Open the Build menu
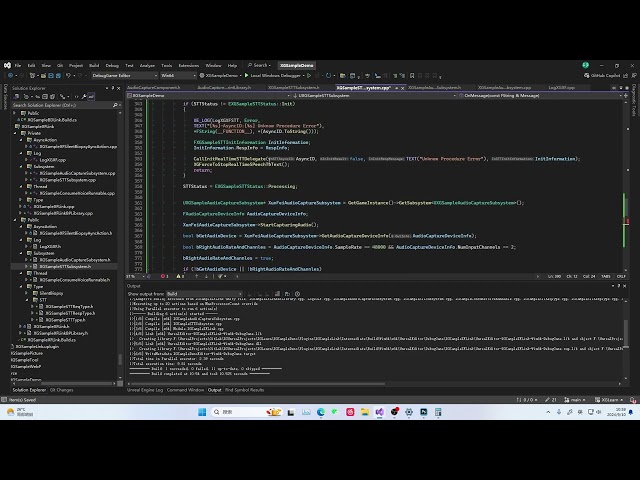 point(94,65)
